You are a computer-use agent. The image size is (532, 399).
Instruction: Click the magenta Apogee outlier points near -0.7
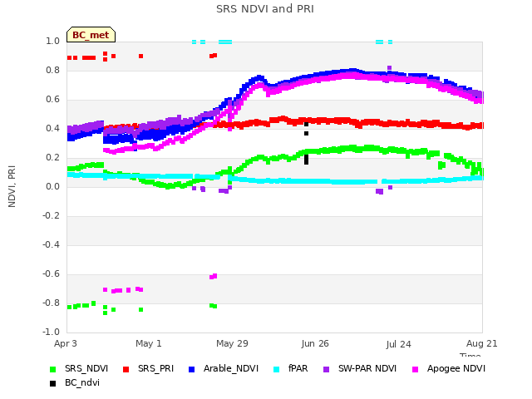[x=123, y=290]
